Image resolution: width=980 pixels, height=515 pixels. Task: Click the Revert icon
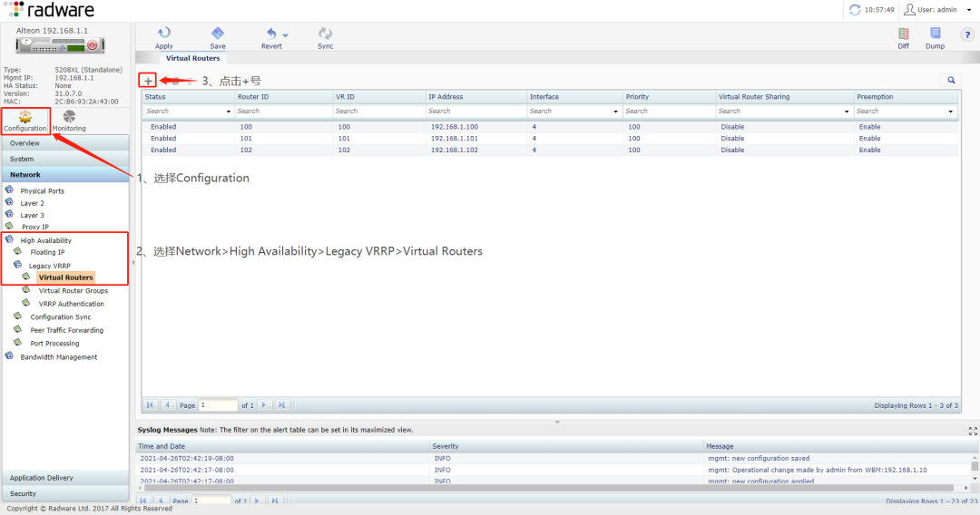[x=270, y=34]
